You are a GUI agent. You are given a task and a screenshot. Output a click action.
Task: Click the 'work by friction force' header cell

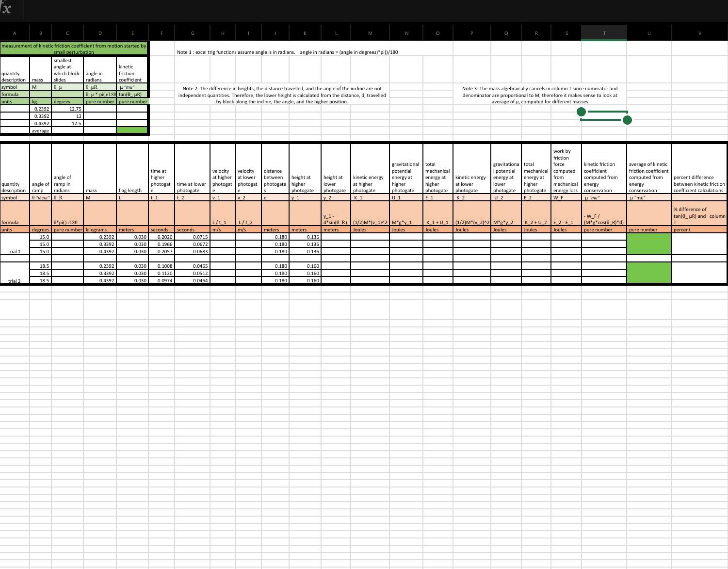(x=566, y=169)
